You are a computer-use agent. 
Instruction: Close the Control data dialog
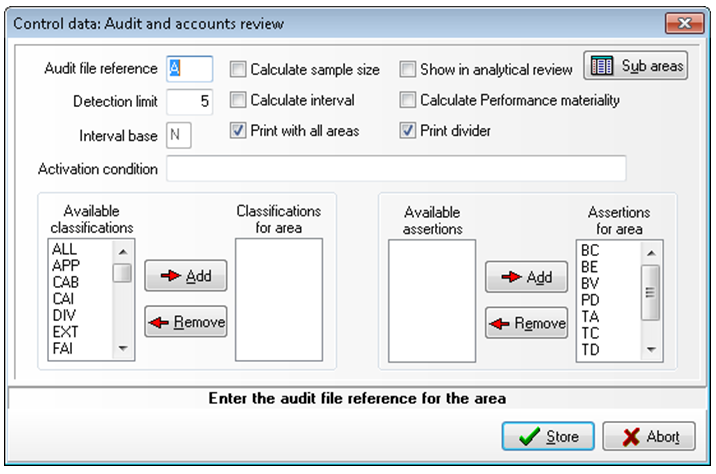pos(684,23)
